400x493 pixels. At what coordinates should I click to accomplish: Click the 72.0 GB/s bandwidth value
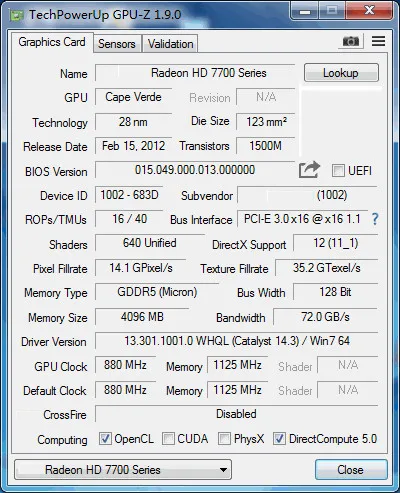pos(325,317)
